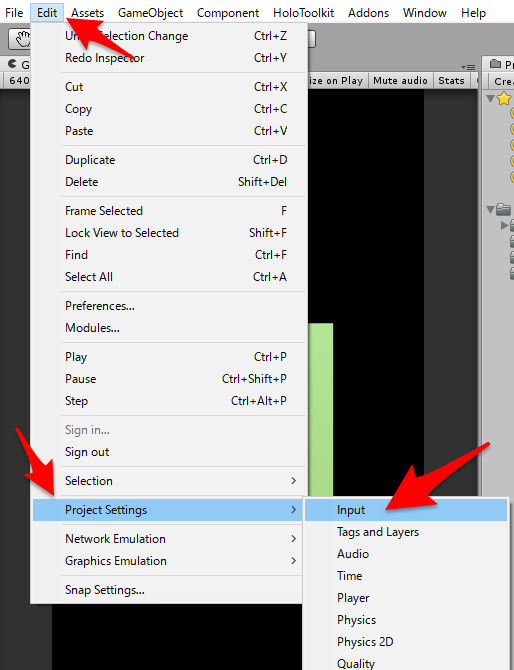Viewport: 514px width, 670px height.
Task: Open the File menu
Action: coord(14,13)
